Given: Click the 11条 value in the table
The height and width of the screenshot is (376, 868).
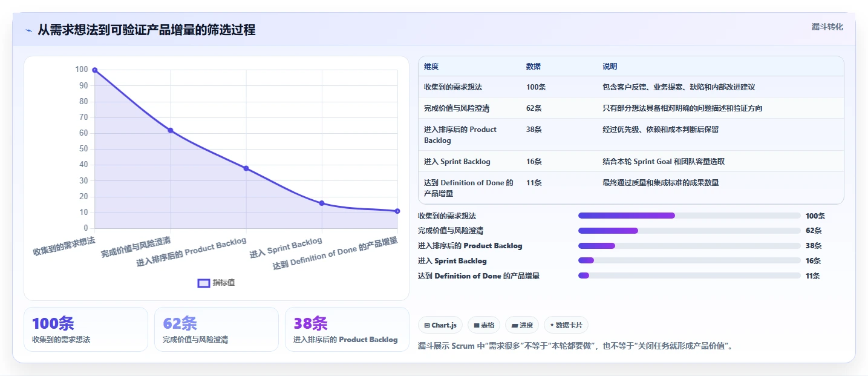Looking at the screenshot, I should pos(534,183).
